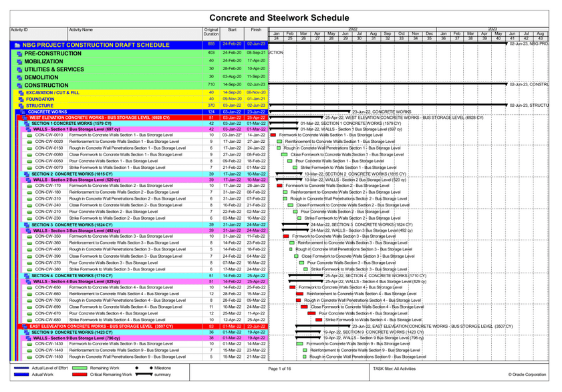Select the EAST ELEVEATION CONCRETE WORKS red row
The image size is (562, 392).
tap(142, 327)
